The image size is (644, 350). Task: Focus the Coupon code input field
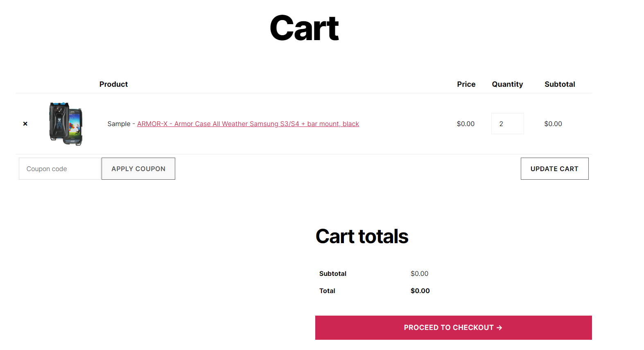[59, 169]
